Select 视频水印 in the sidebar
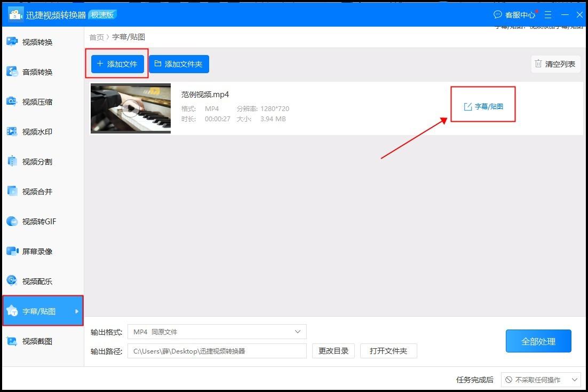The width and height of the screenshot is (588, 392). (x=43, y=132)
